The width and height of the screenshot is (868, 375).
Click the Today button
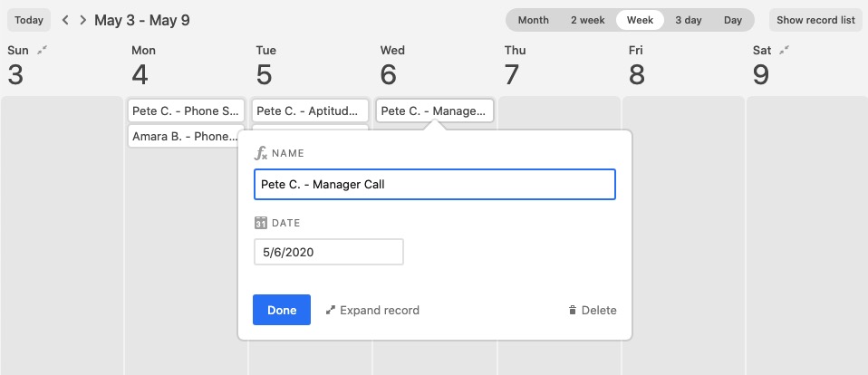pyautogui.click(x=29, y=20)
